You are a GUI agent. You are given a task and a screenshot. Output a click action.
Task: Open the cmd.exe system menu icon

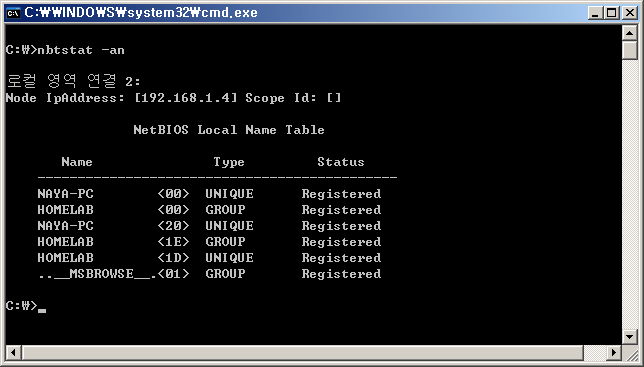tap(13, 13)
